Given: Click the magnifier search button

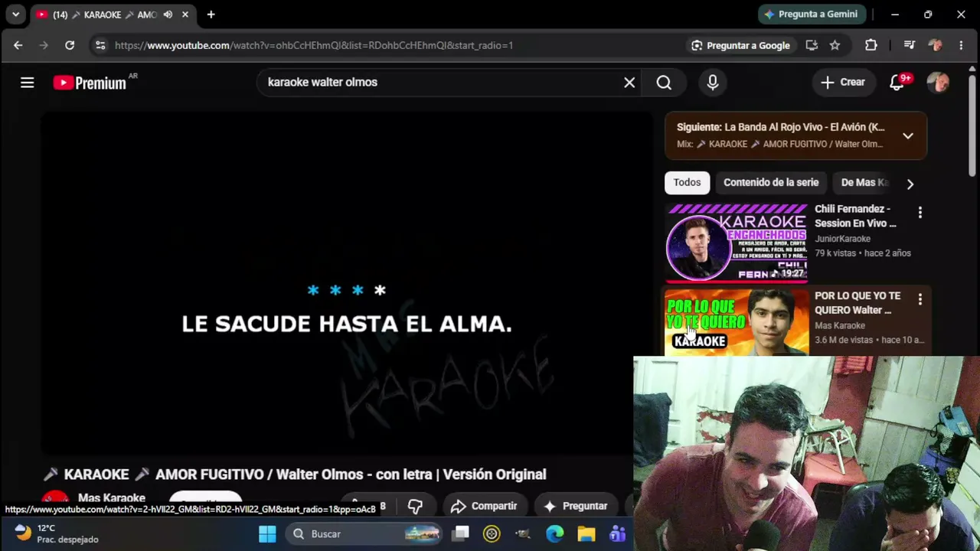Looking at the screenshot, I should (x=664, y=83).
